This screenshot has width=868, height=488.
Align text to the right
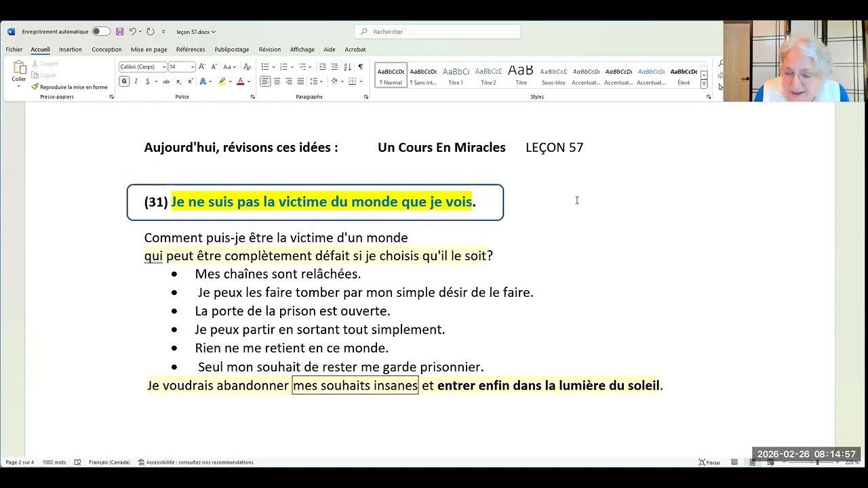pos(289,81)
